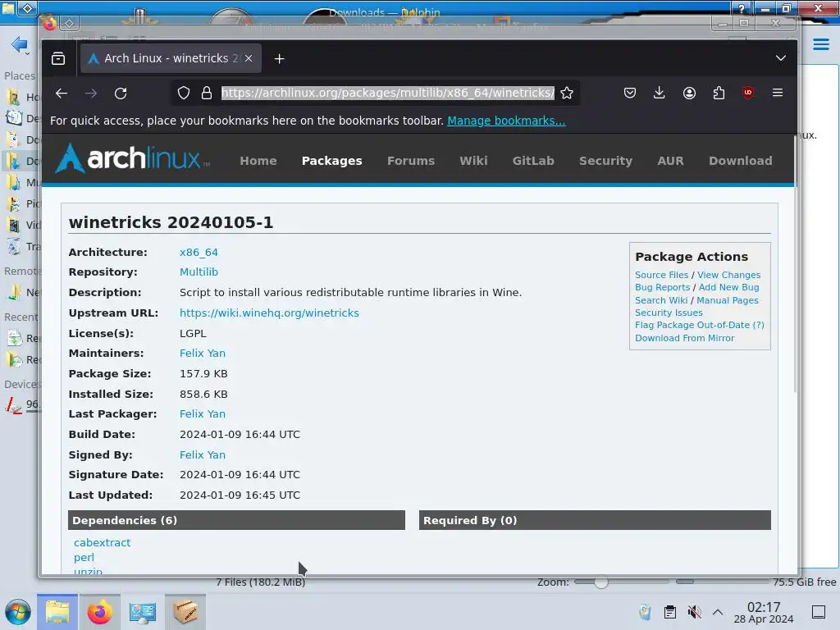The width and height of the screenshot is (840, 630).
Task: Switch to Firefox in taskbar
Action: point(99,612)
